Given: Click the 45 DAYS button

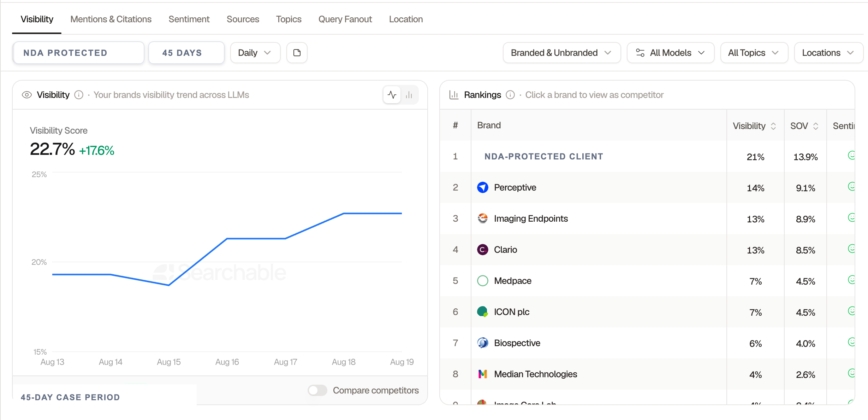Looking at the screenshot, I should [186, 53].
